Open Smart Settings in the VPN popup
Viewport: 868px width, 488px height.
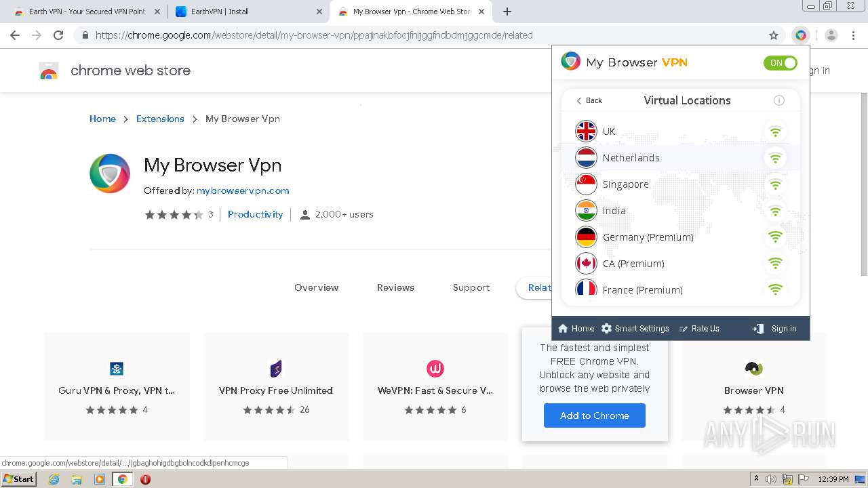635,329
